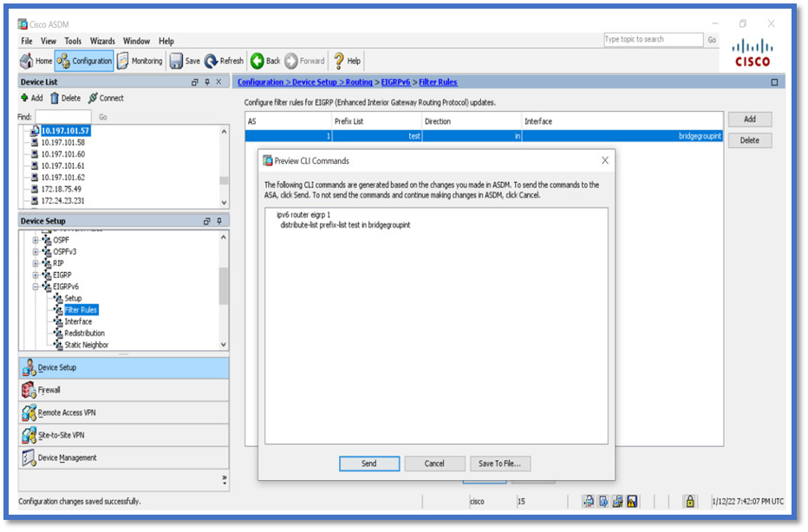The width and height of the screenshot is (808, 532).
Task: Follow Configuration > Device Setup > Routing link
Action: pyautogui.click(x=305, y=82)
